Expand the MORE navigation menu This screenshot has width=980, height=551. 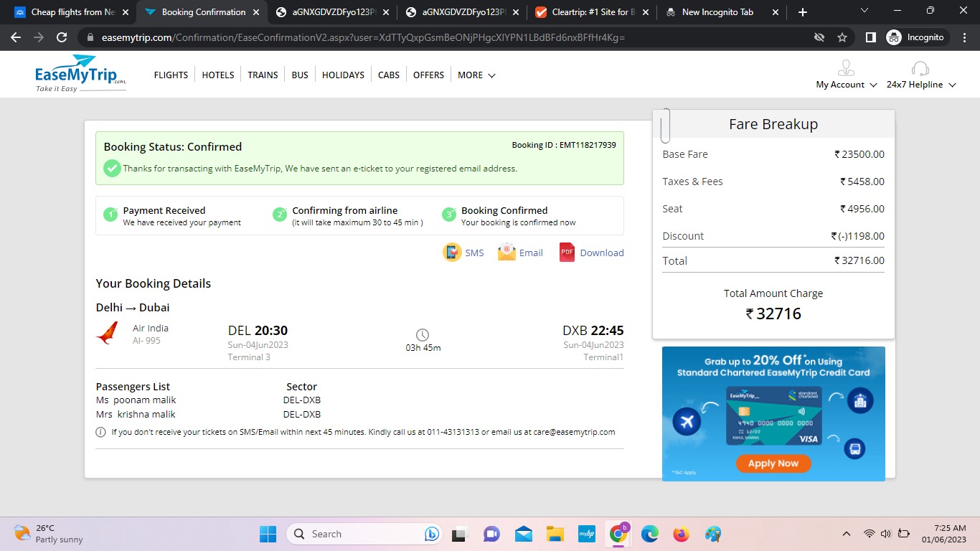point(476,75)
